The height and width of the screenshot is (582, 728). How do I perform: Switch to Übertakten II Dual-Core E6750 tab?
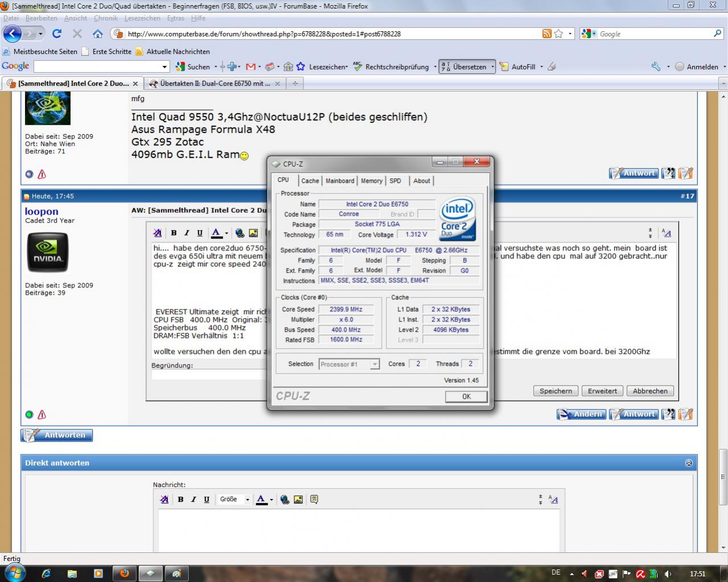(x=215, y=83)
